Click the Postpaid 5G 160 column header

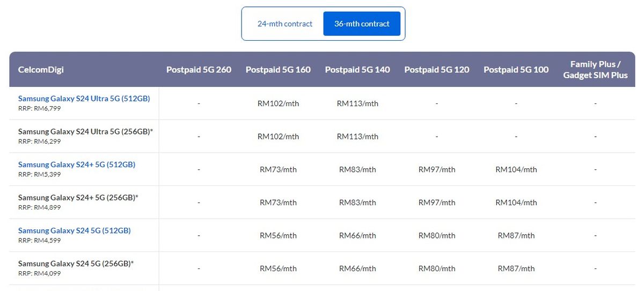[278, 70]
